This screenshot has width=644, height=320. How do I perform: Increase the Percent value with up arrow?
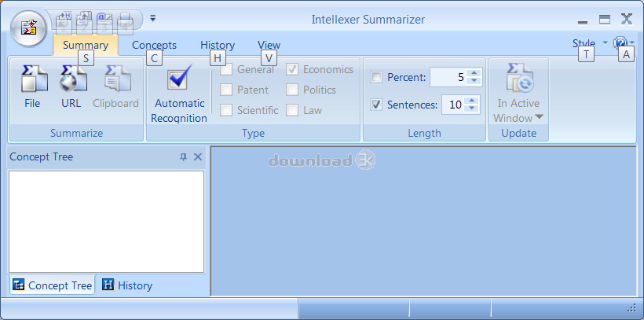tap(474, 73)
